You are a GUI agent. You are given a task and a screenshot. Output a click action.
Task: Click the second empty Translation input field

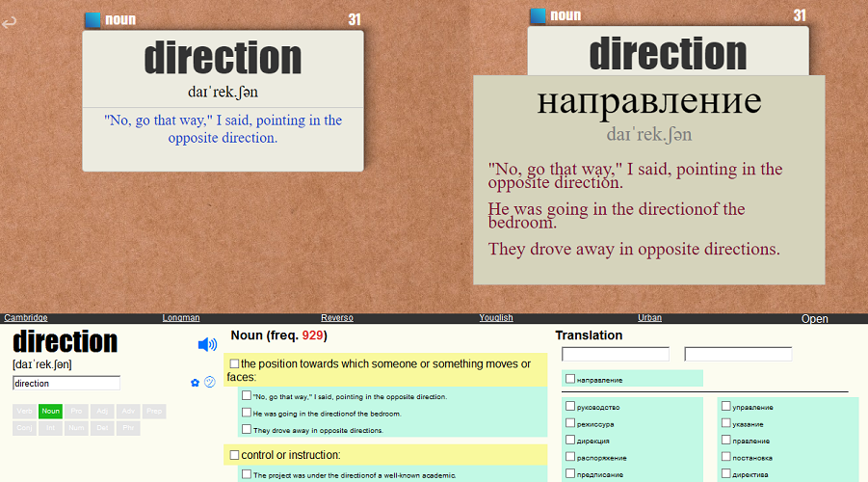click(739, 354)
